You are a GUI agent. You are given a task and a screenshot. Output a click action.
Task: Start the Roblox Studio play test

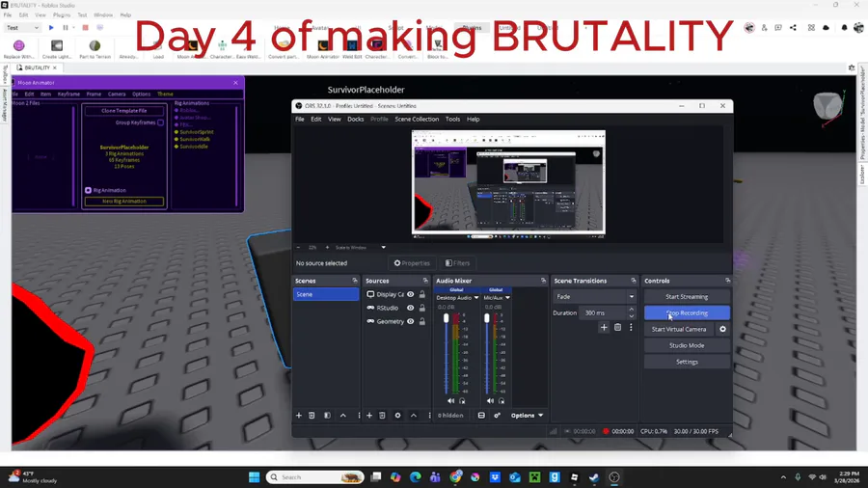51,28
